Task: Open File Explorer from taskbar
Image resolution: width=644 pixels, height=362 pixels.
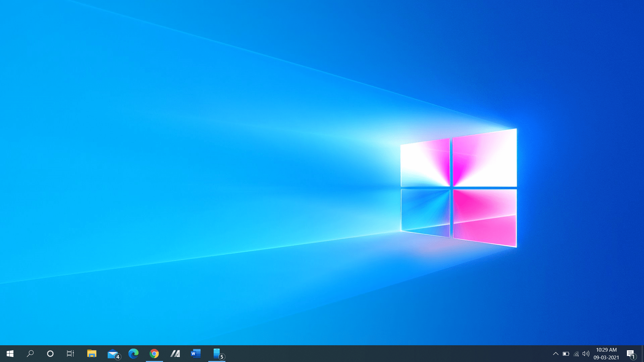Action: tap(92, 354)
